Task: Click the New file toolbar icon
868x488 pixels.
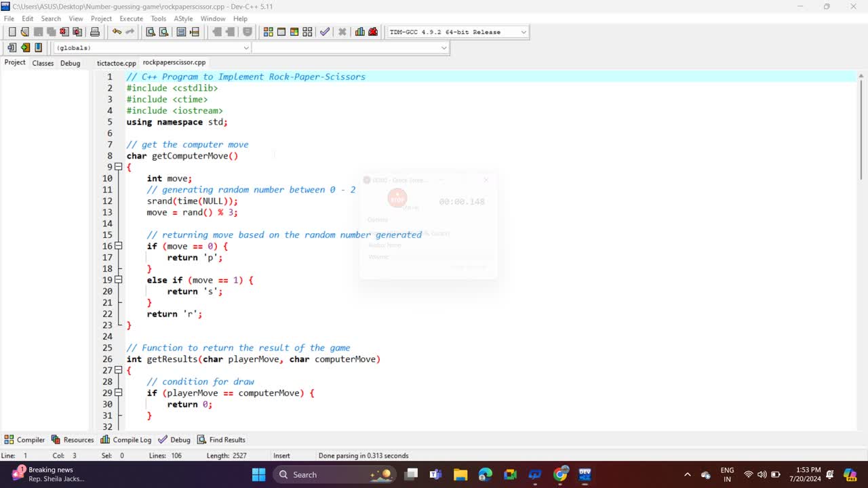Action: (x=12, y=32)
